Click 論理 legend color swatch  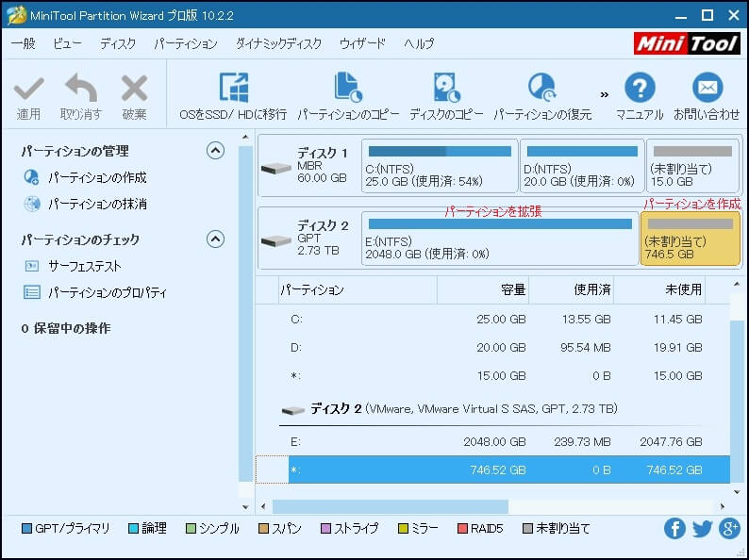click(x=134, y=529)
